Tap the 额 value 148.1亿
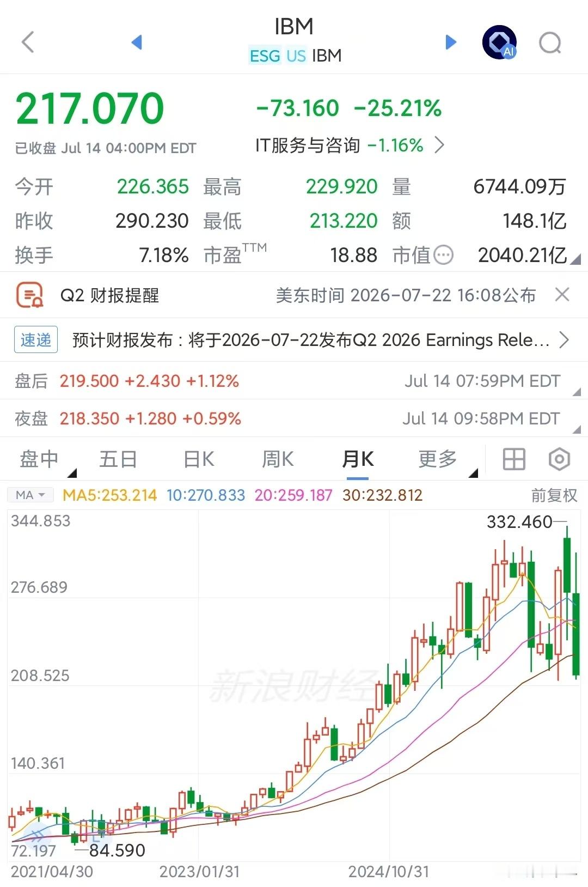 coord(534,221)
